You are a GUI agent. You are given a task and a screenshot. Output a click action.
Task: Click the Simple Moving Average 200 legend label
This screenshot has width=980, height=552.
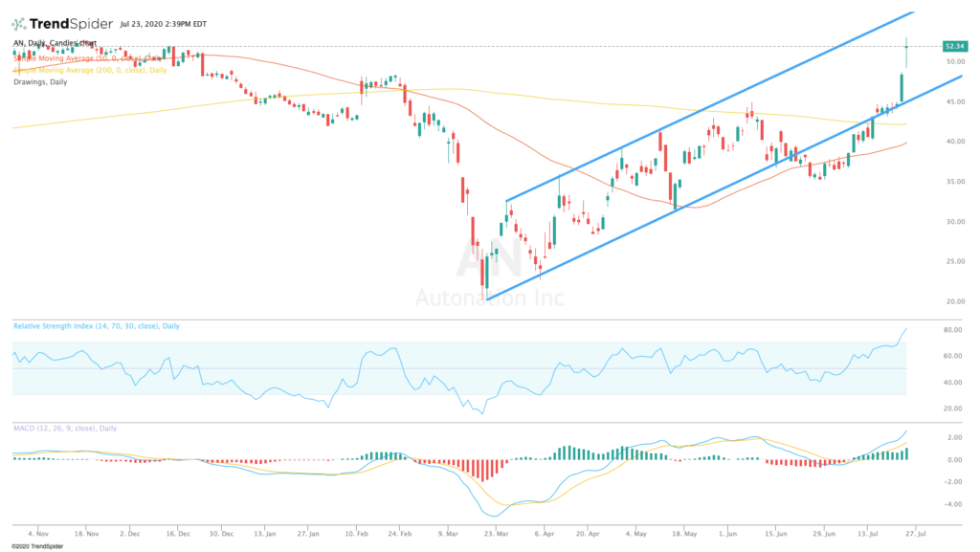(x=90, y=70)
